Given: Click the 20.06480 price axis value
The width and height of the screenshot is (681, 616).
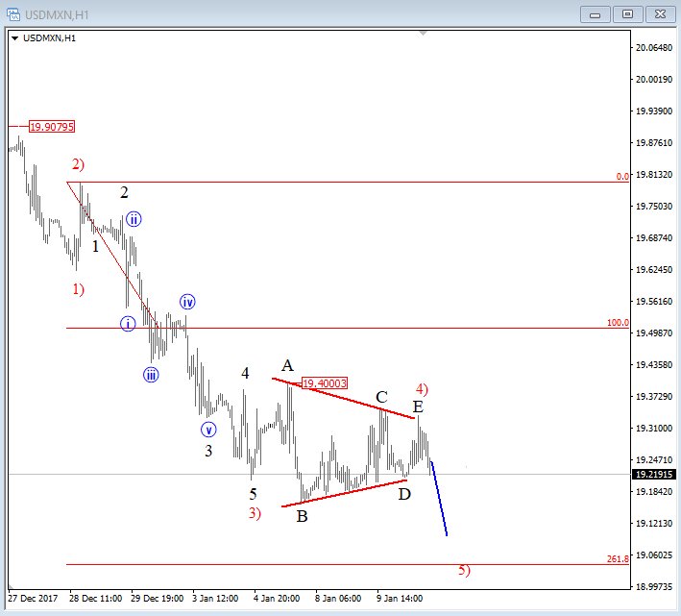Looking at the screenshot, I should pos(654,48).
